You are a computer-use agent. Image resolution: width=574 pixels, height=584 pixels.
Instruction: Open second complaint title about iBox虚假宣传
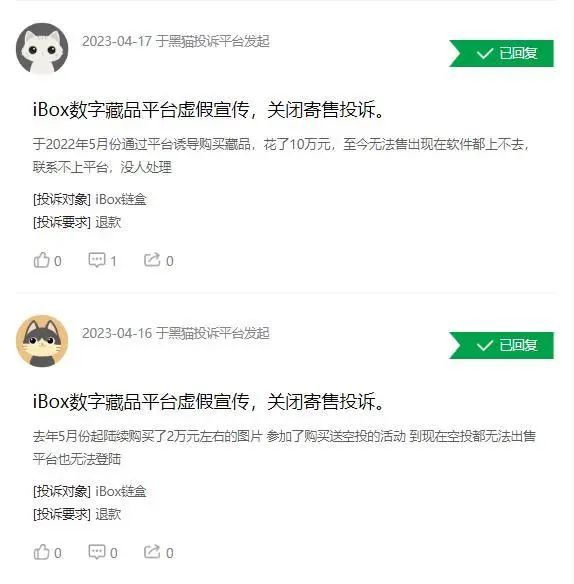(x=209, y=402)
